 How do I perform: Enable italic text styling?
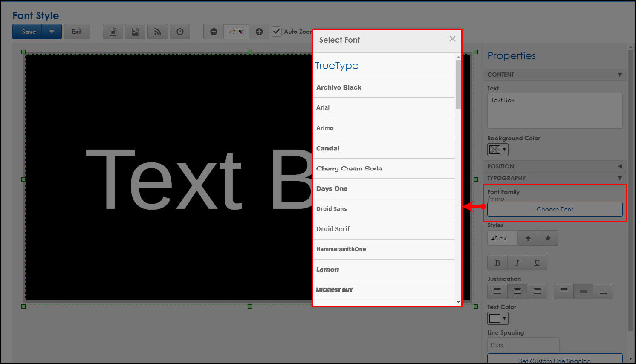pos(517,263)
